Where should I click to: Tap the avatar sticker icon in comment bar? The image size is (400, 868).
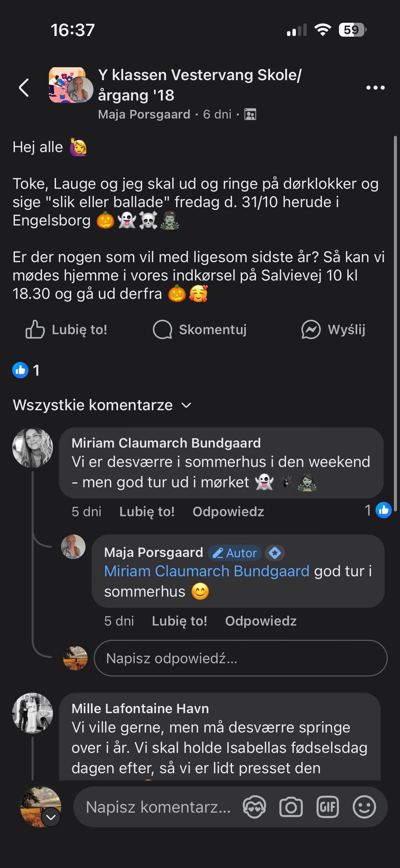coord(255,807)
